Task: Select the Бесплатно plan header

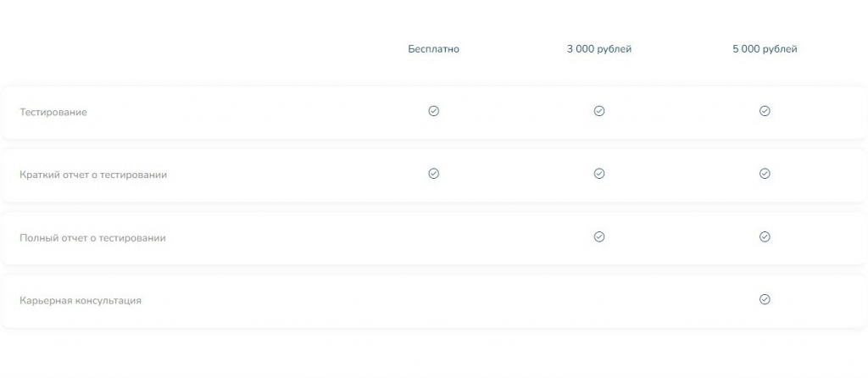Action: point(433,49)
